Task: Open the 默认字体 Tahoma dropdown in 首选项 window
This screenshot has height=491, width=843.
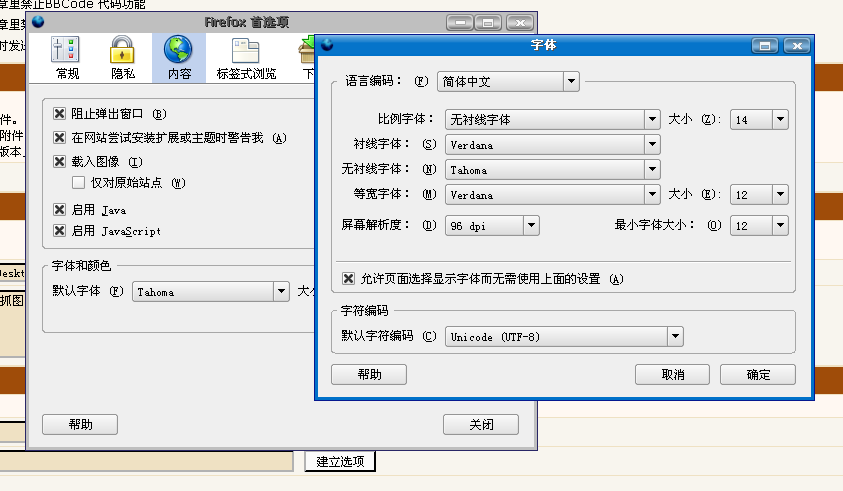Action: [x=211, y=291]
